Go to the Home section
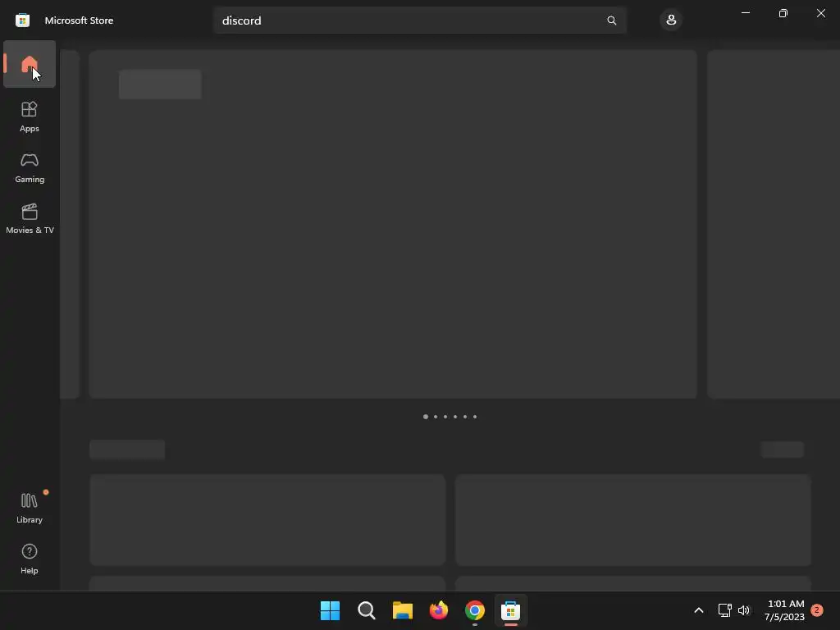The width and height of the screenshot is (840, 630). 30,64
